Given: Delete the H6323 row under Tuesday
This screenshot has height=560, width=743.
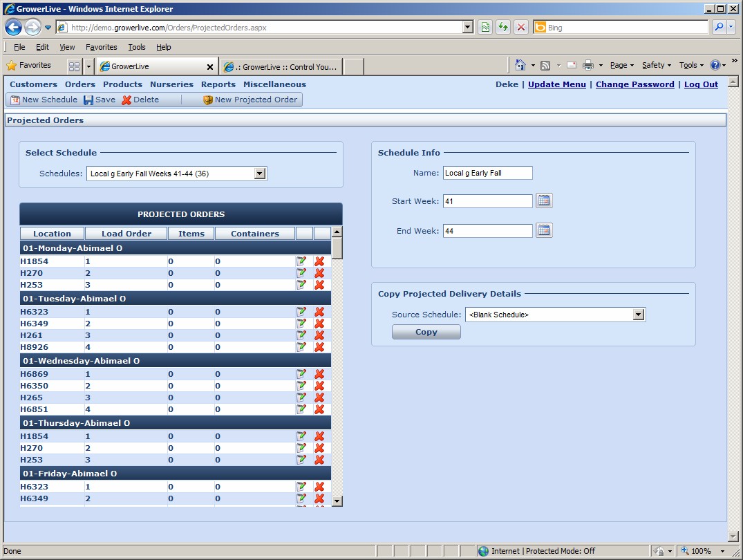Looking at the screenshot, I should pos(319,312).
